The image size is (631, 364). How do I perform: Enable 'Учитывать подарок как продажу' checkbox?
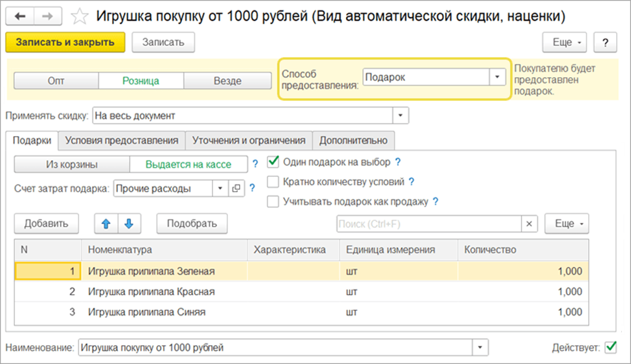coord(273,201)
